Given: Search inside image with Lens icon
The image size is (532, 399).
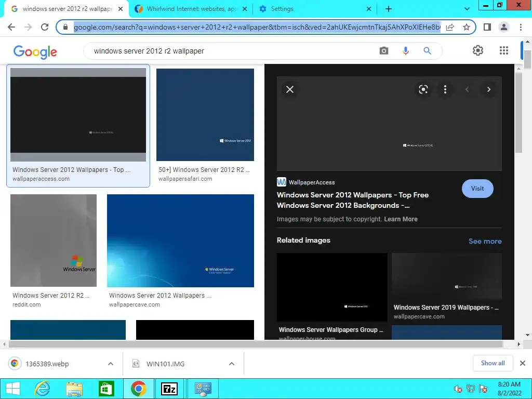Looking at the screenshot, I should click(423, 89).
